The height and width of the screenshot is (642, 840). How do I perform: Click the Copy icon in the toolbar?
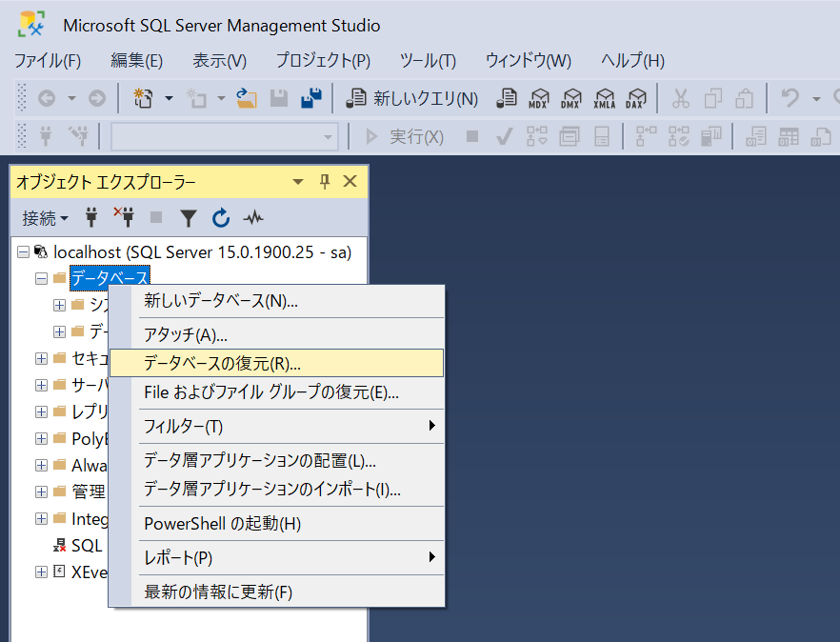(x=712, y=99)
